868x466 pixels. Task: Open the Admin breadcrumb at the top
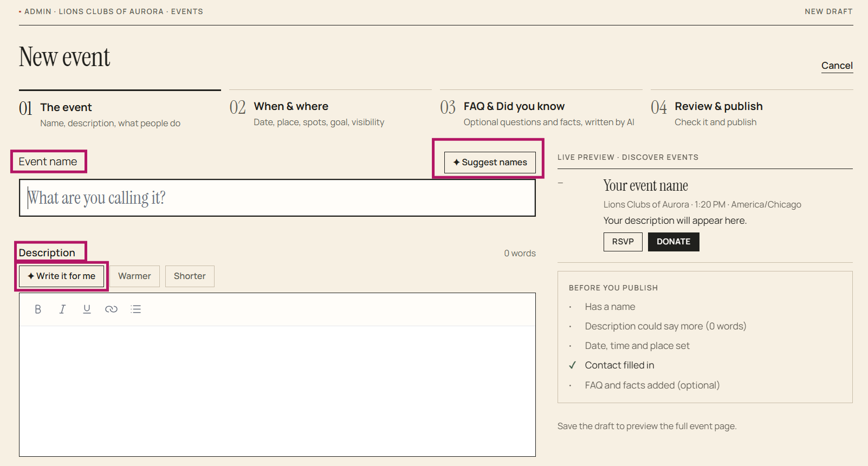[38, 11]
